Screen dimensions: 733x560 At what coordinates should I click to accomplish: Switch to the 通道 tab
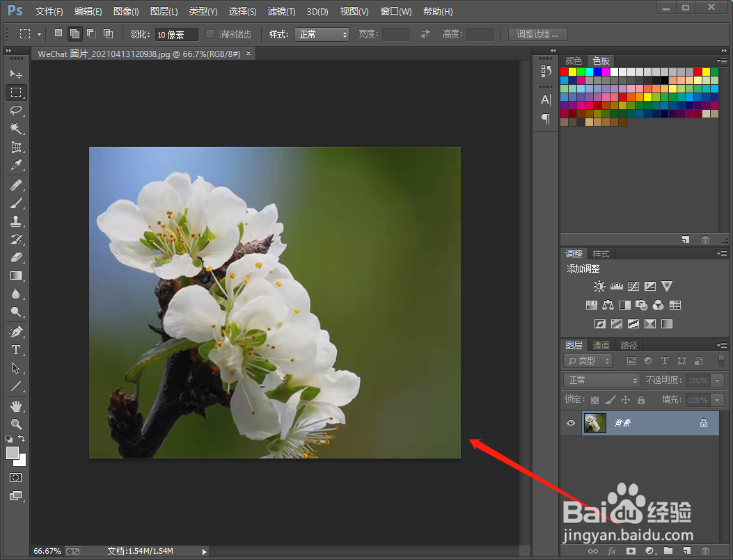point(601,345)
